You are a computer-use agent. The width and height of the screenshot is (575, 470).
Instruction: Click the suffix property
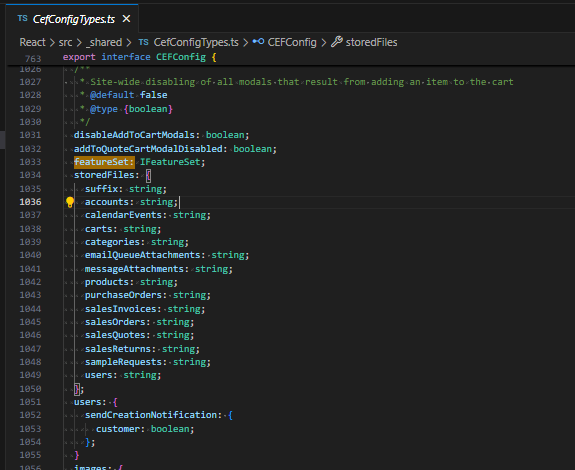tap(101, 189)
